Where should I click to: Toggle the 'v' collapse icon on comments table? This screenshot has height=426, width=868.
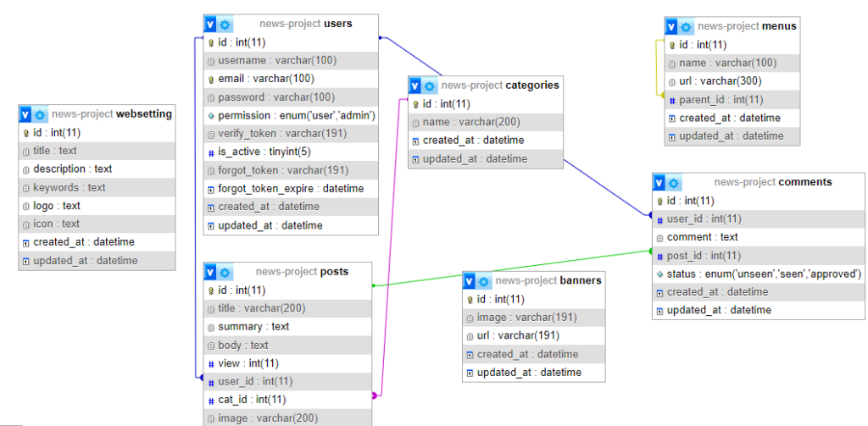coord(659,183)
